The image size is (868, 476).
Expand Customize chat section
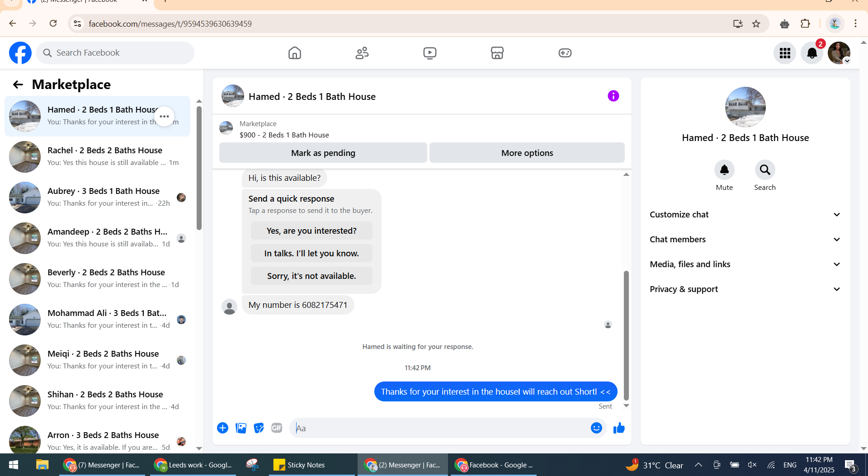(x=745, y=215)
